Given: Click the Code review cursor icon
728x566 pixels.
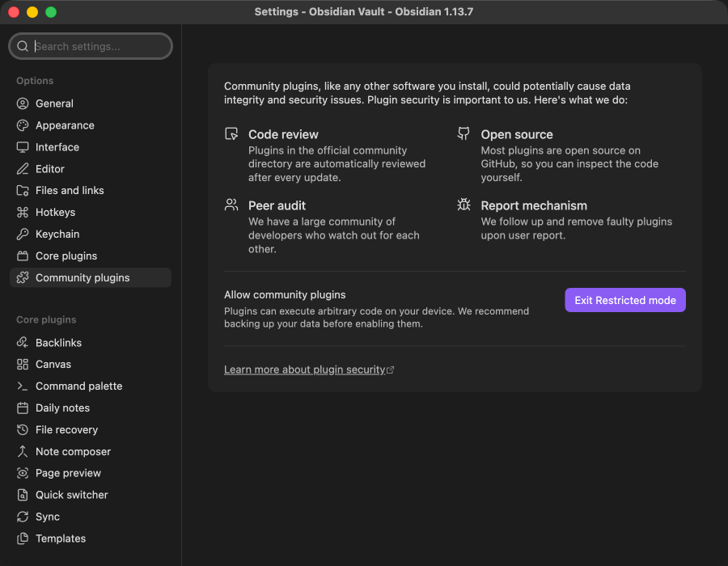Looking at the screenshot, I should point(231,133).
